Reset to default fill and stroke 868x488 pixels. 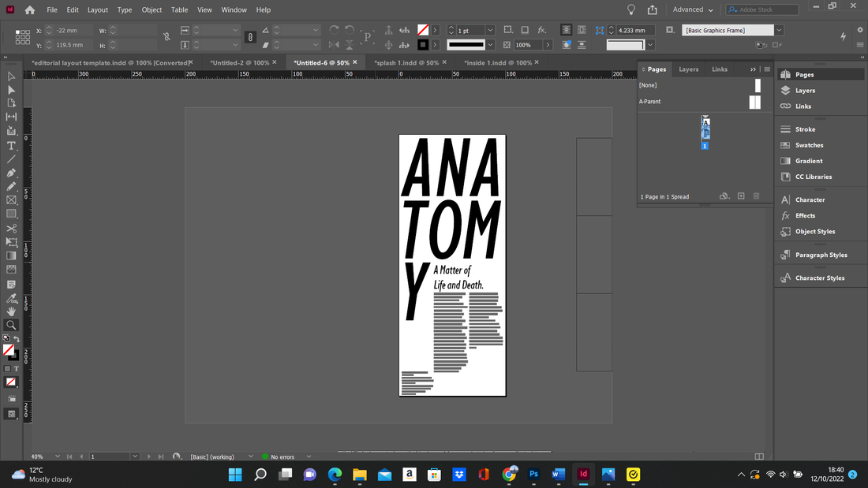pyautogui.click(x=6, y=339)
